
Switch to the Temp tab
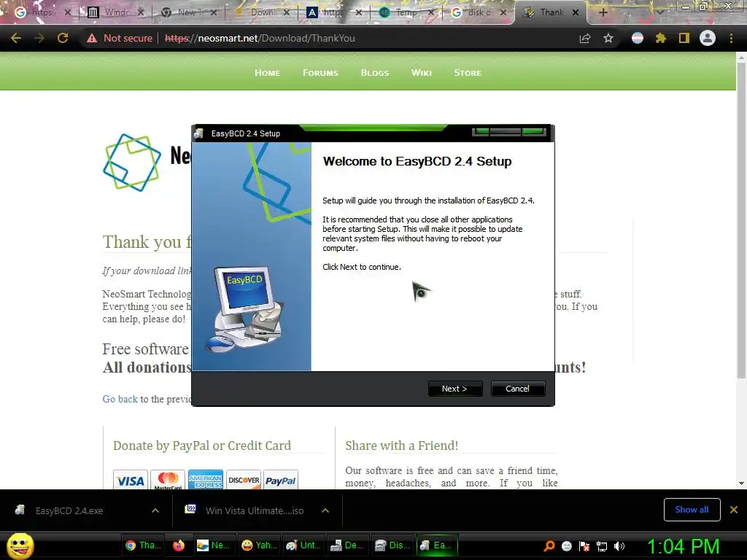click(x=407, y=12)
